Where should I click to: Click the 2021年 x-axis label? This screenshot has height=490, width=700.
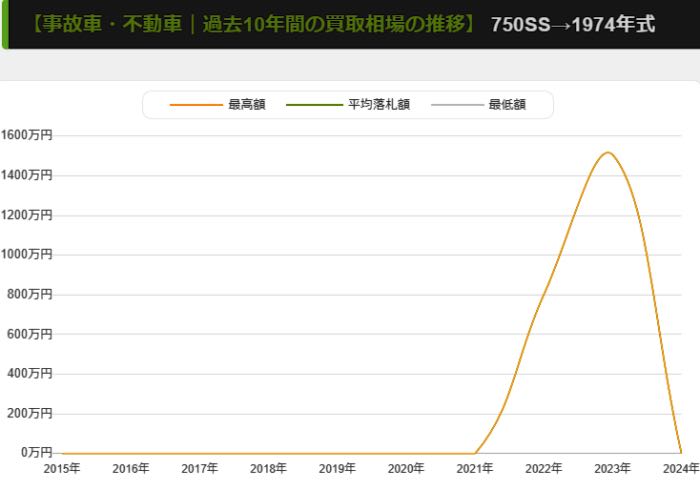[x=475, y=469]
